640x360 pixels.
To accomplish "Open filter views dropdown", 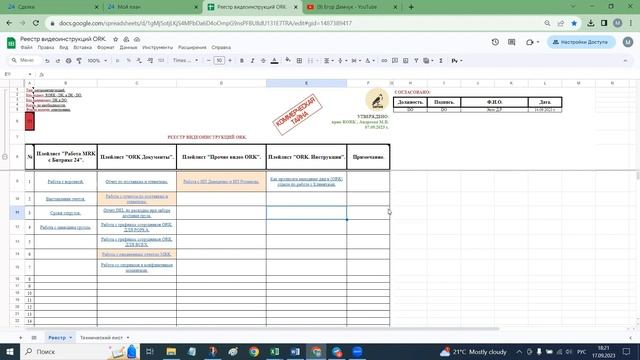I will pos(428,60).
